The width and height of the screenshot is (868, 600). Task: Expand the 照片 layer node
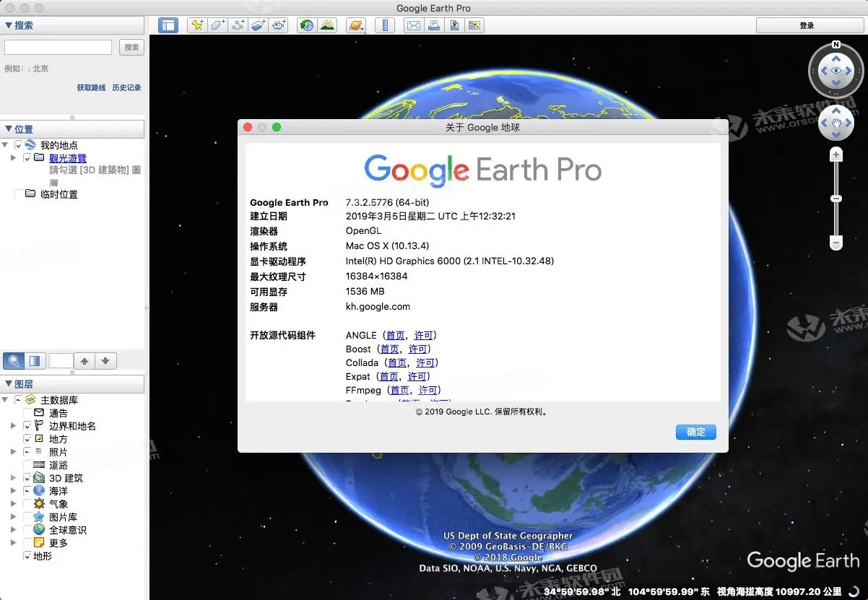[x=14, y=452]
